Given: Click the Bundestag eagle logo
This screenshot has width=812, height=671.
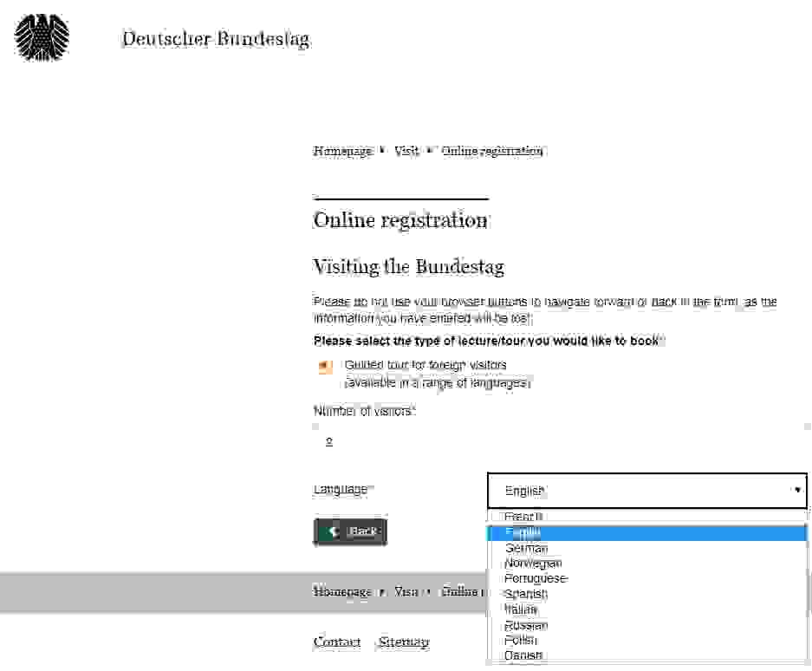Looking at the screenshot, I should click(42, 38).
